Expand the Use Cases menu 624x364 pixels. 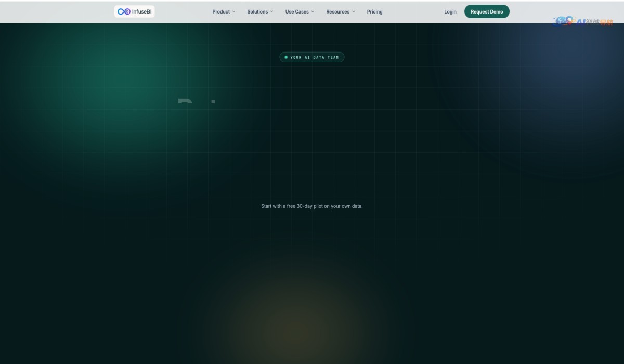[300, 11]
